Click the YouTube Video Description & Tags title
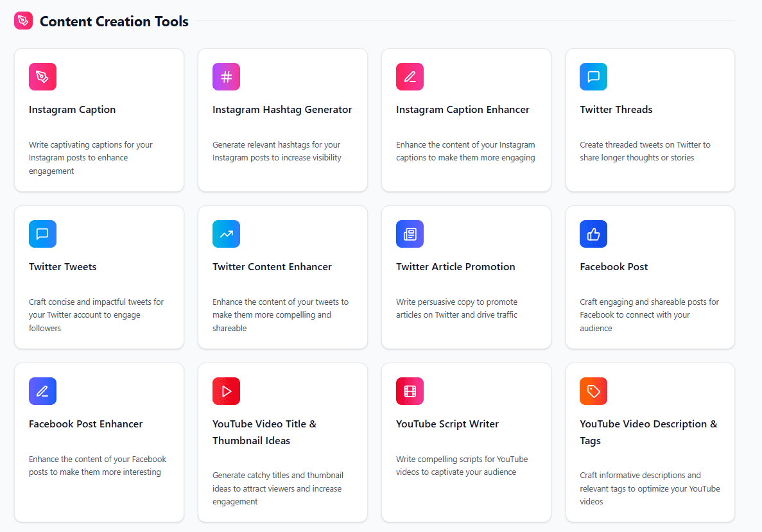The height and width of the screenshot is (532, 762). coord(648,432)
